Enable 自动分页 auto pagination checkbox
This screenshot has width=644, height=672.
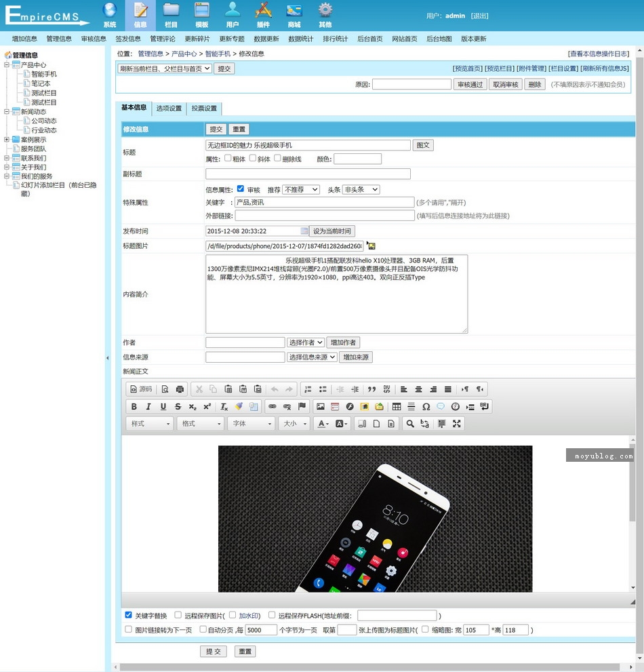(x=203, y=629)
